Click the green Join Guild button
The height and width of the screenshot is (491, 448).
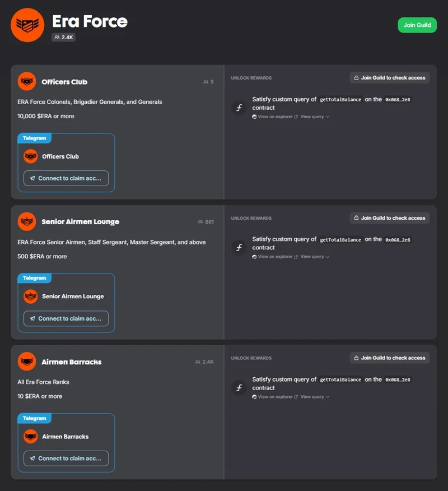coord(417,25)
